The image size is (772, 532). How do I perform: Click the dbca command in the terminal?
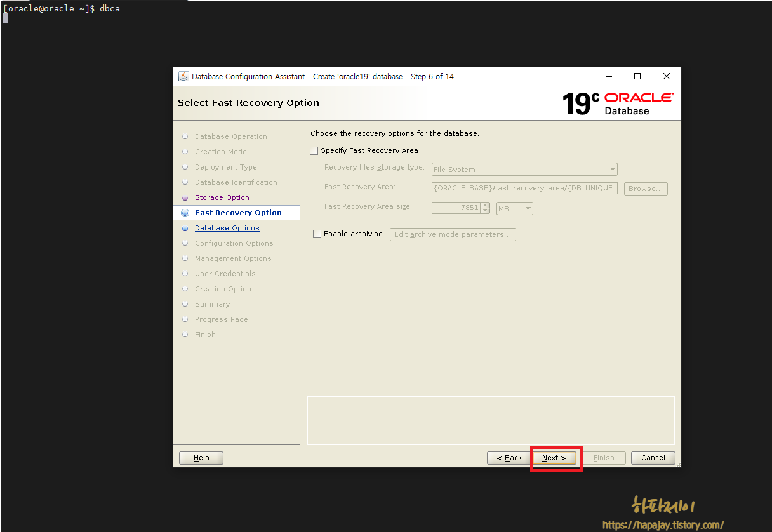click(x=110, y=8)
